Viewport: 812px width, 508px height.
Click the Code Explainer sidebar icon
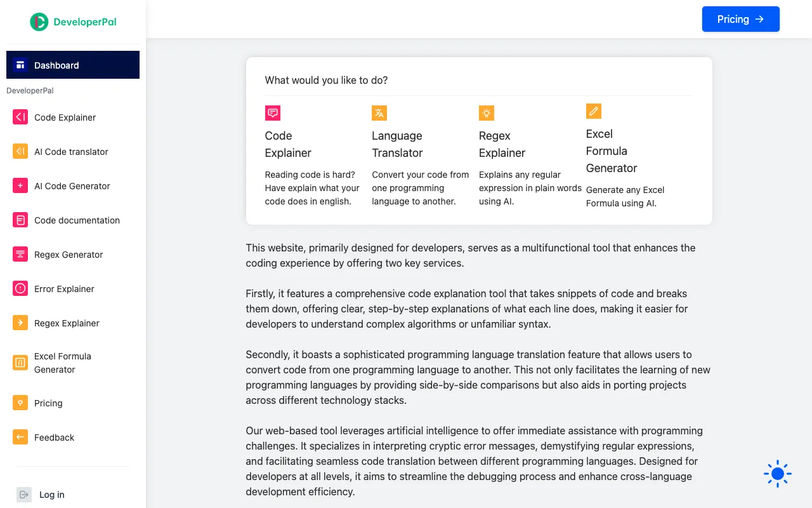pyautogui.click(x=20, y=117)
